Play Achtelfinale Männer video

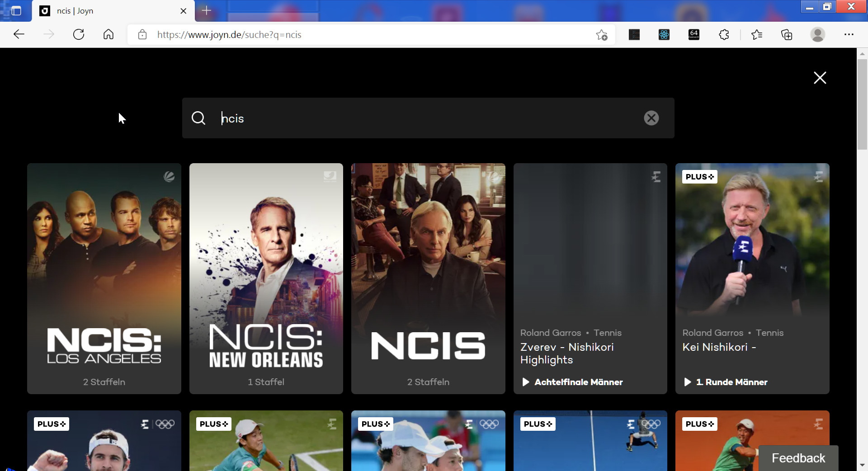click(572, 382)
